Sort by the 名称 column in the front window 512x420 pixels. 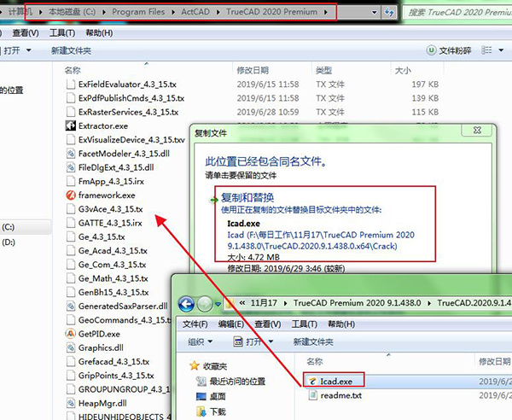coord(315,361)
